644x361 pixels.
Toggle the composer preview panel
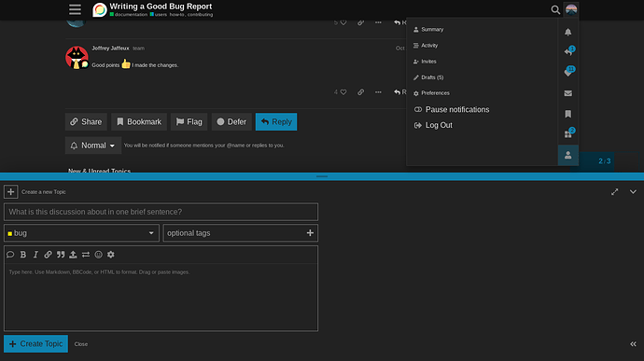coord(633,344)
